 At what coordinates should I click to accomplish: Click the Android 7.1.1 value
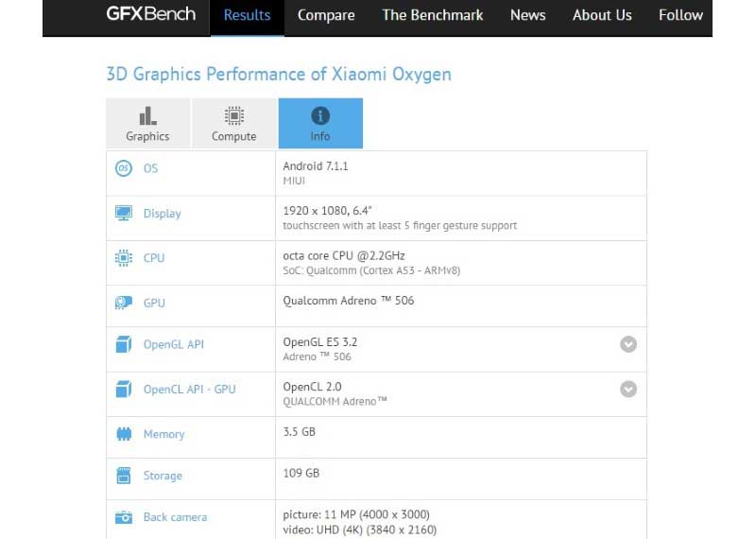coord(316,166)
